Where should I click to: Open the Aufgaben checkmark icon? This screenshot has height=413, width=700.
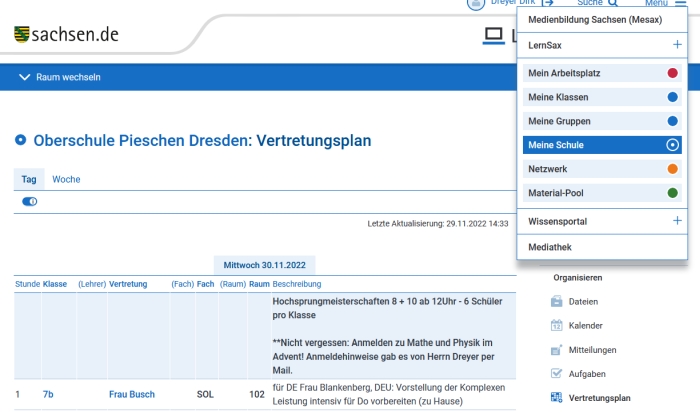coord(558,374)
